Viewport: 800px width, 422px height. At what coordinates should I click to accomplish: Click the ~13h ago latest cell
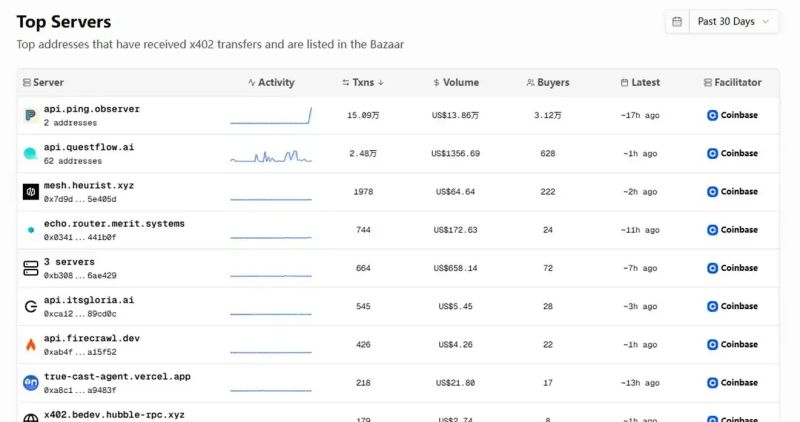[x=640, y=383]
